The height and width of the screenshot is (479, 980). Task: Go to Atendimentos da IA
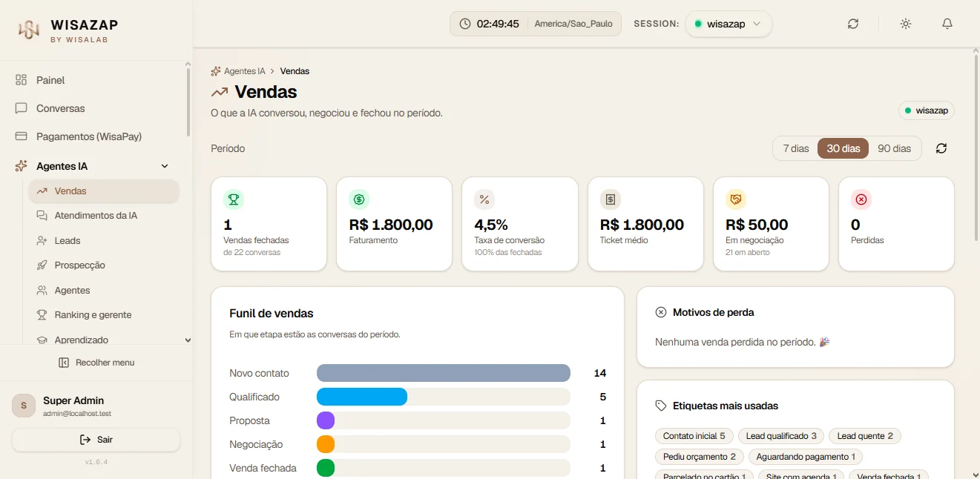[104, 216]
